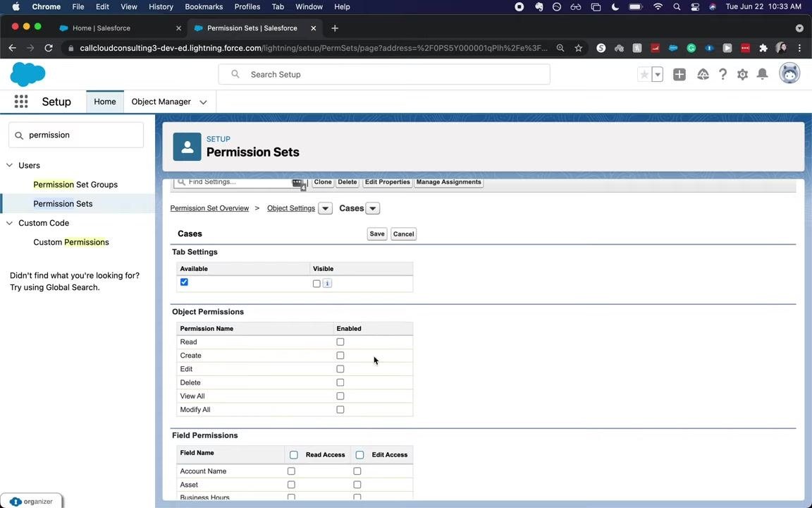Collapse the Custom Code section
The height and width of the screenshot is (508, 812).
(x=9, y=223)
